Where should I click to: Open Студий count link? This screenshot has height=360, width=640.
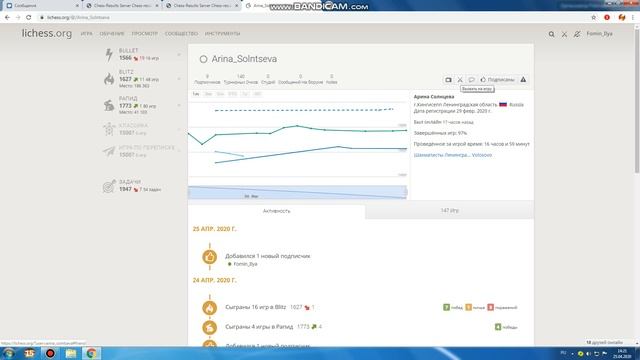coord(268,79)
